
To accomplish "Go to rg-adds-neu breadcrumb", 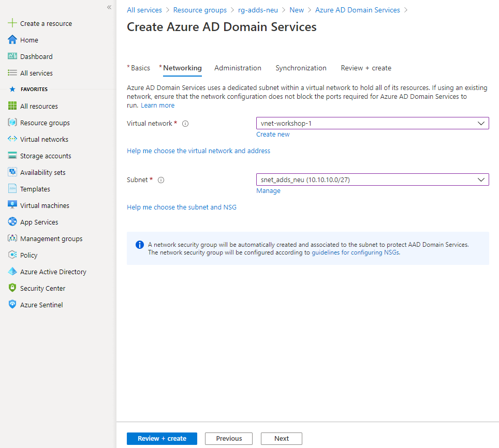I will tap(258, 10).
